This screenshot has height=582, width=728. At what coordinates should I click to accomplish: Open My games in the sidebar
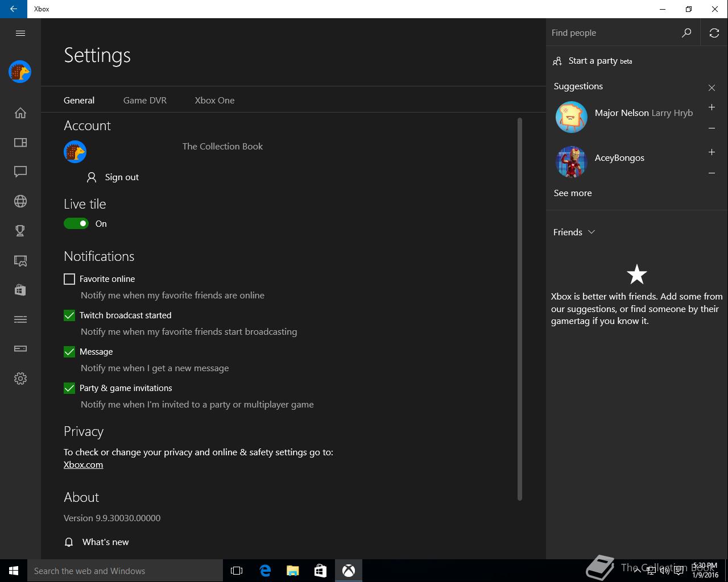point(20,142)
